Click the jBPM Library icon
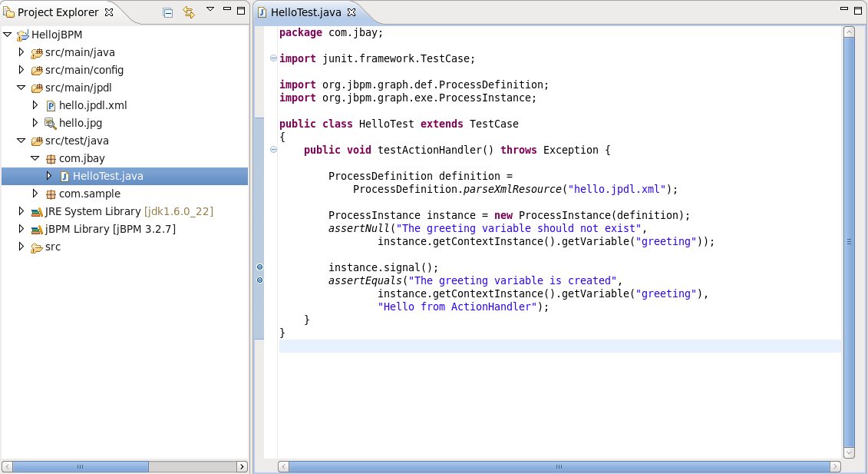 point(37,230)
